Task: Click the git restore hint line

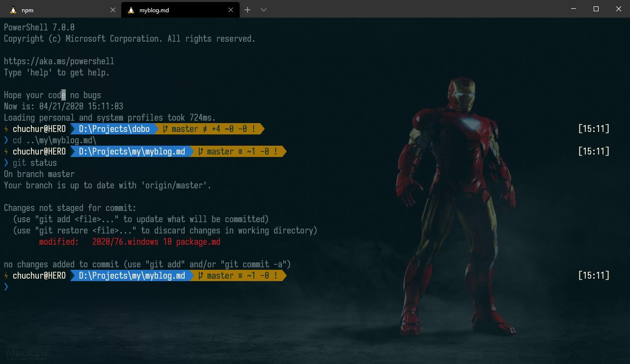Action: [165, 231]
